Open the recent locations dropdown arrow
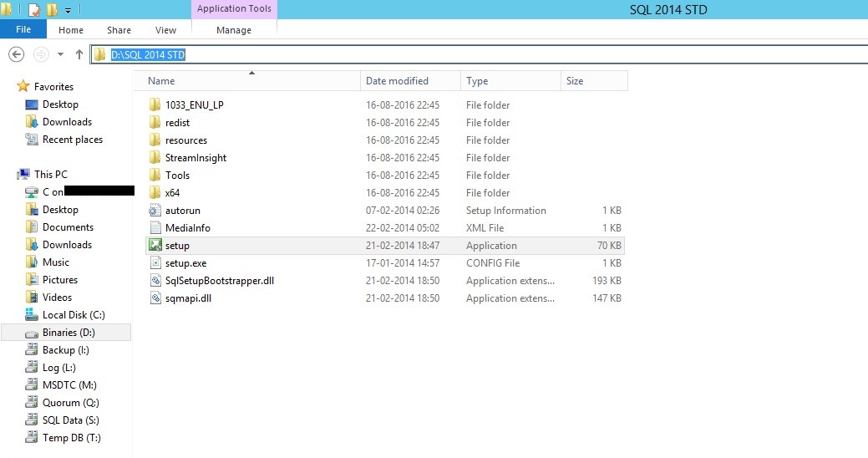The image size is (868, 458). pos(60,54)
